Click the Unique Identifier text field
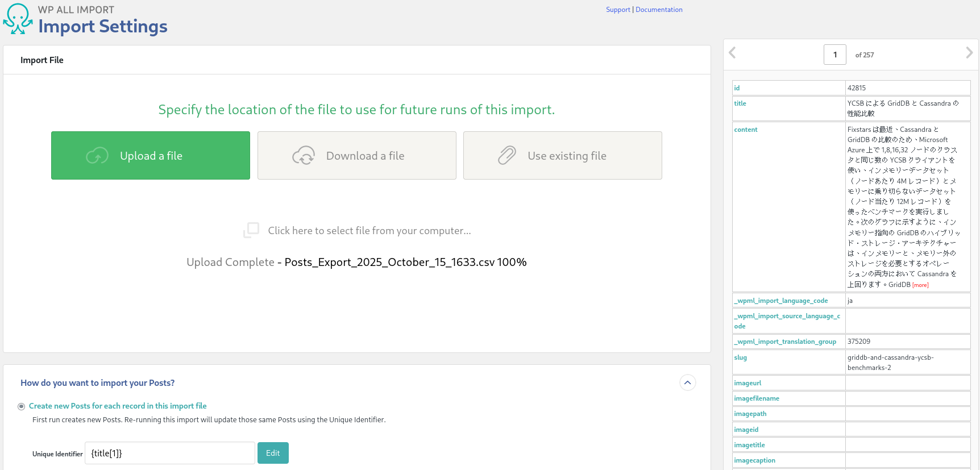The width and height of the screenshot is (980, 470). coord(169,453)
